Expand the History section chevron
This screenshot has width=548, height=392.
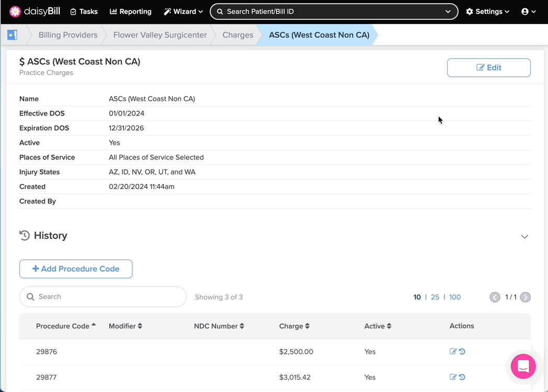pos(524,237)
